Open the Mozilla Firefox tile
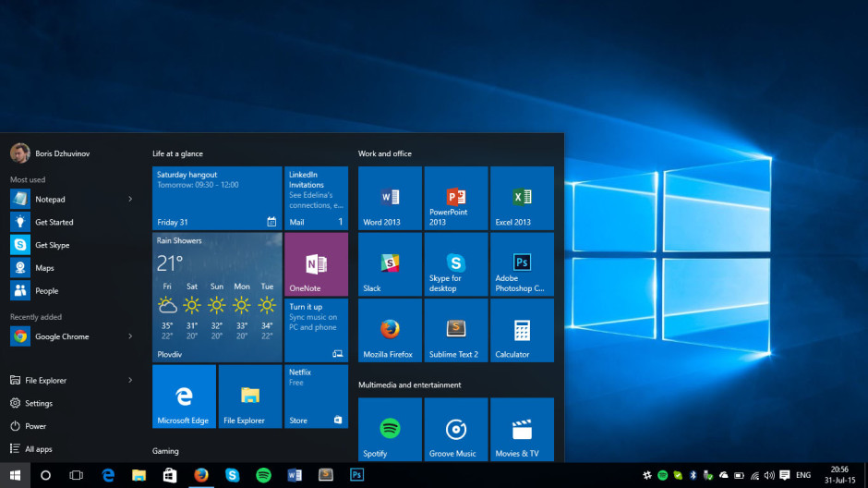The height and width of the screenshot is (488, 868). [390, 331]
